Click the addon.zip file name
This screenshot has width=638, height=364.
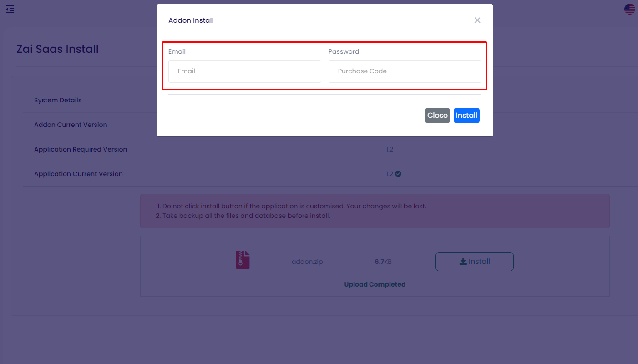pyautogui.click(x=307, y=262)
